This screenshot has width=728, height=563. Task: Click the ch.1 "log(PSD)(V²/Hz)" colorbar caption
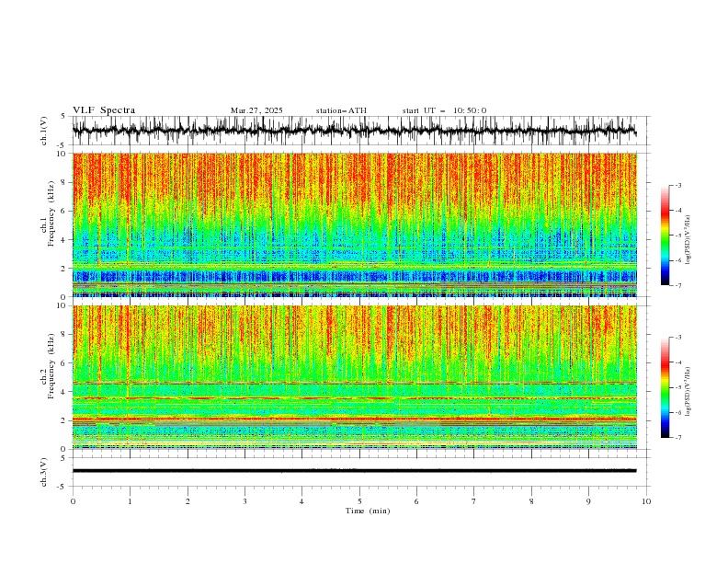688,240
